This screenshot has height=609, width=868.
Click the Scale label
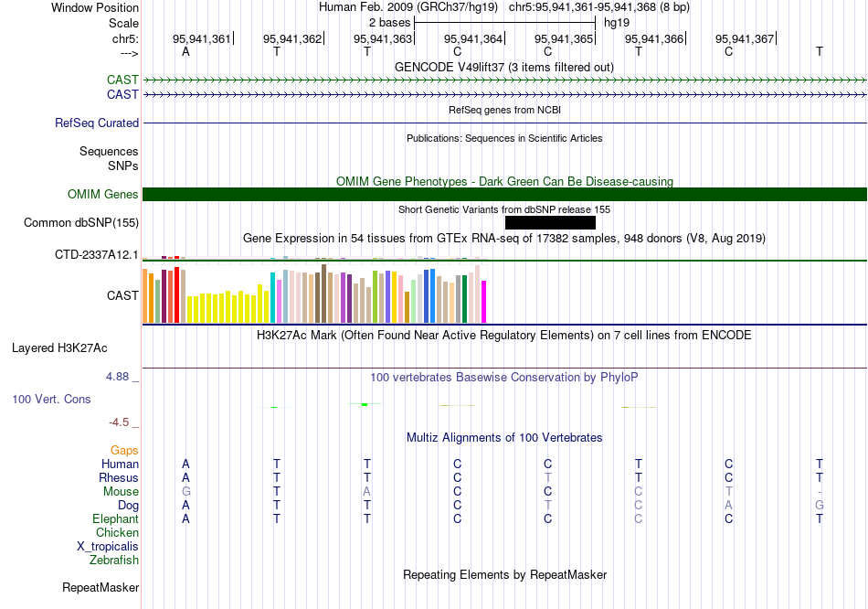click(x=123, y=23)
